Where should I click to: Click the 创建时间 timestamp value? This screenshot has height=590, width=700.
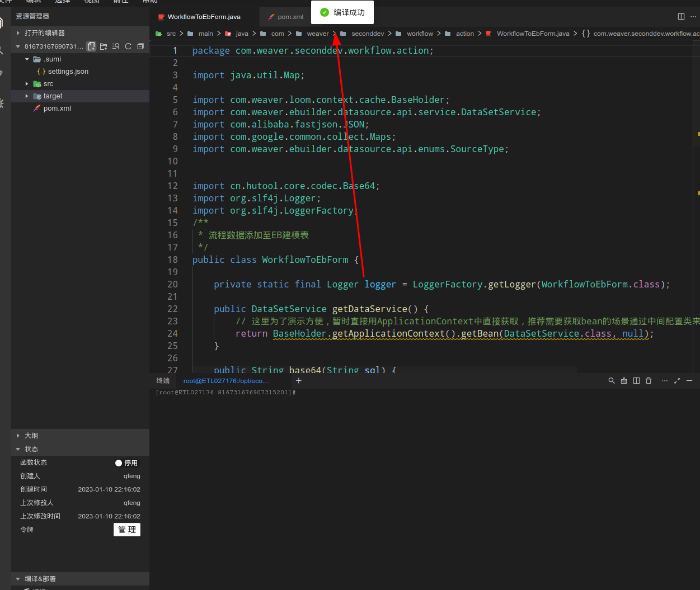tap(109, 489)
